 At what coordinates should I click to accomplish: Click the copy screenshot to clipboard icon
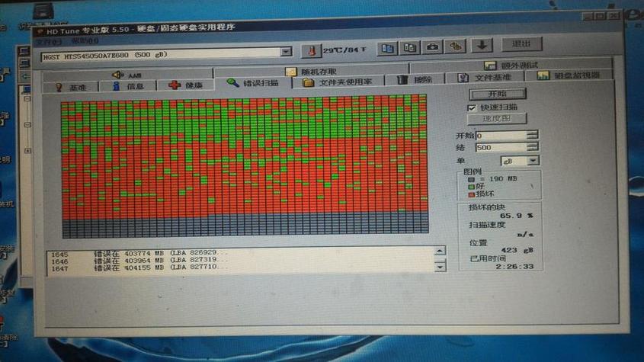409,47
